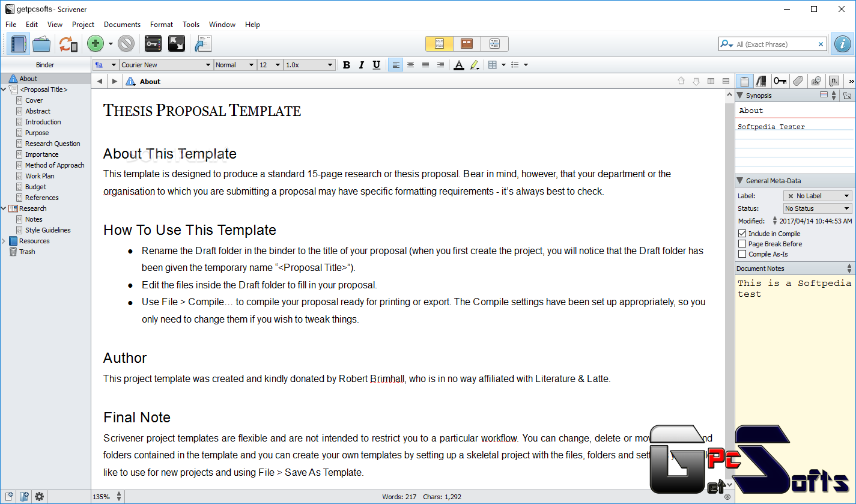This screenshot has width=856, height=504.
Task: Toggle underline formatting
Action: pyautogui.click(x=377, y=65)
